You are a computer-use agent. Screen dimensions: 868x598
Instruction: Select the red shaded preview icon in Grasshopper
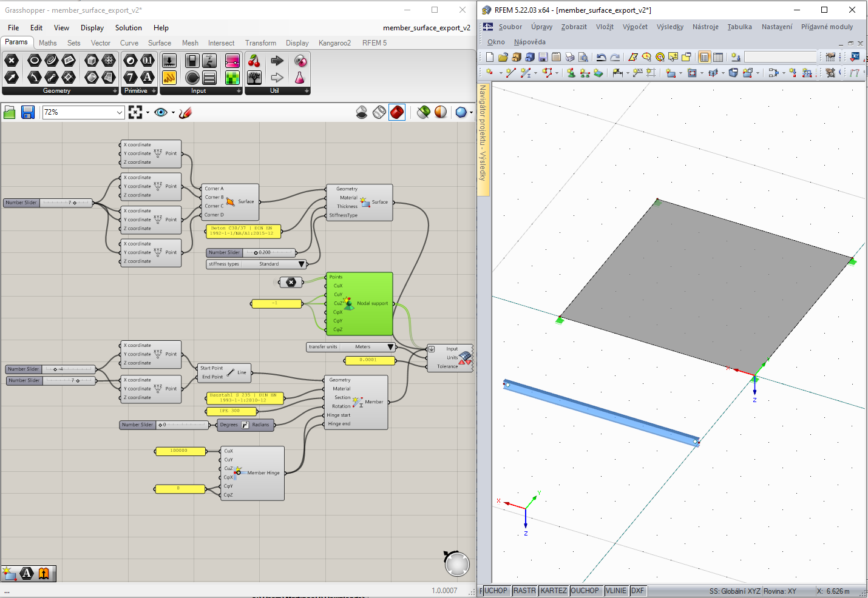click(x=396, y=112)
